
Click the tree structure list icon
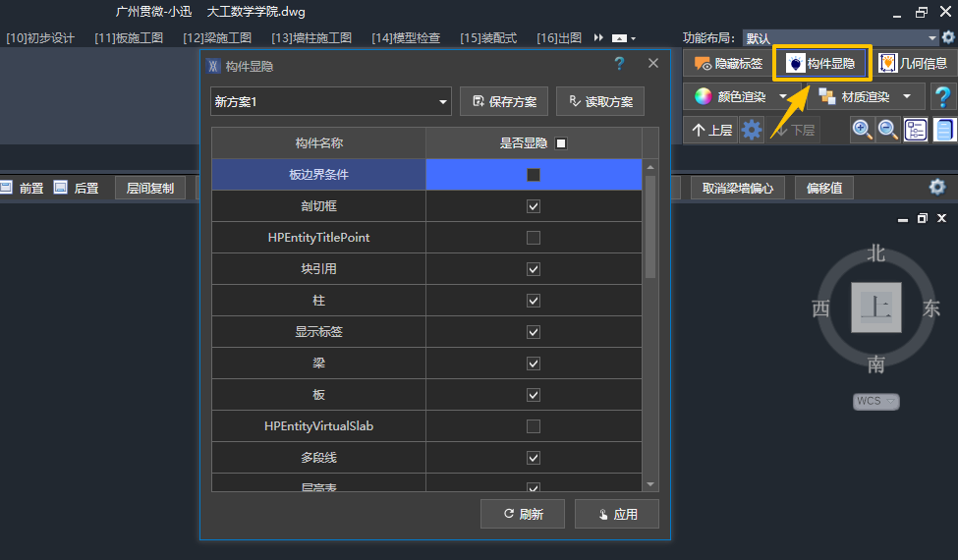[x=915, y=130]
